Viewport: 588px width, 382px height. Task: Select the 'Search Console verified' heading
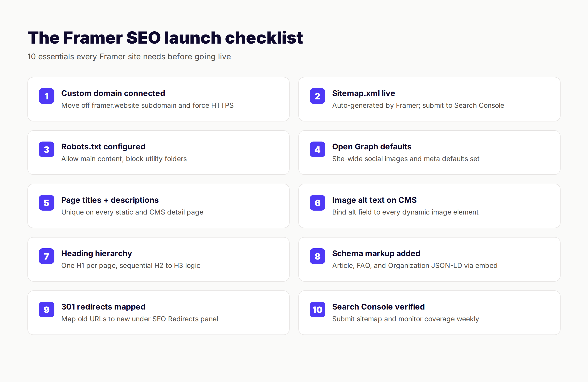click(379, 307)
